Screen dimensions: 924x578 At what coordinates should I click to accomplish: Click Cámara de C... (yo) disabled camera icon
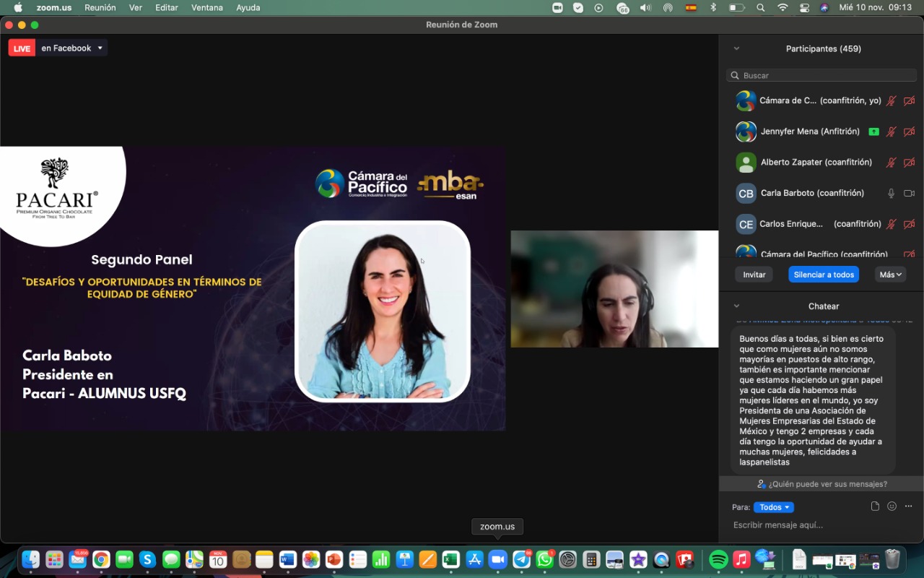coord(910,101)
